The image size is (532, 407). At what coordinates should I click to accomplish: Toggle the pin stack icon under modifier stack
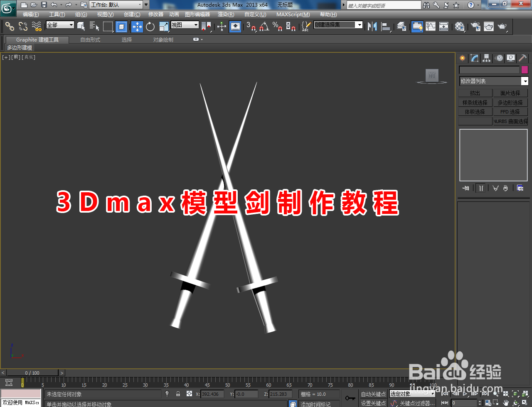466,188
